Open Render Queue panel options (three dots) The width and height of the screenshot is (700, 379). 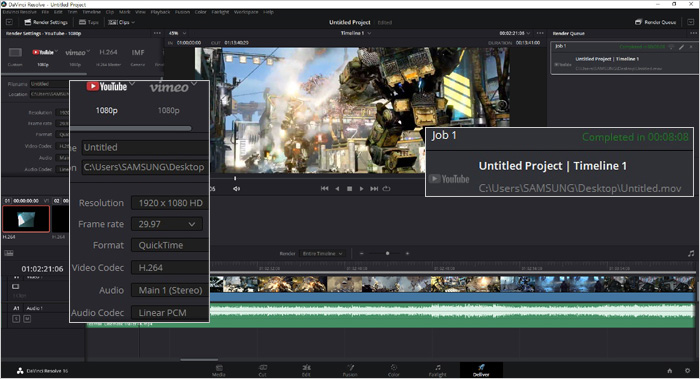point(693,33)
